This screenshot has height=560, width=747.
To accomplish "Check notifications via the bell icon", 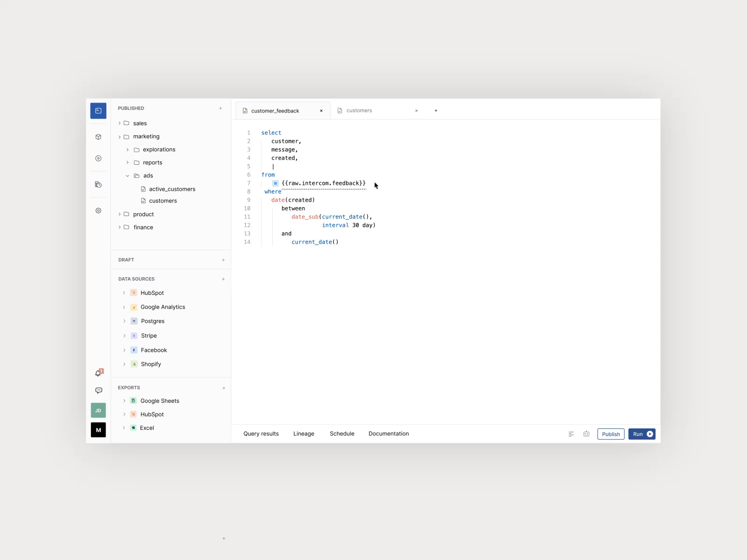I will pyautogui.click(x=98, y=372).
